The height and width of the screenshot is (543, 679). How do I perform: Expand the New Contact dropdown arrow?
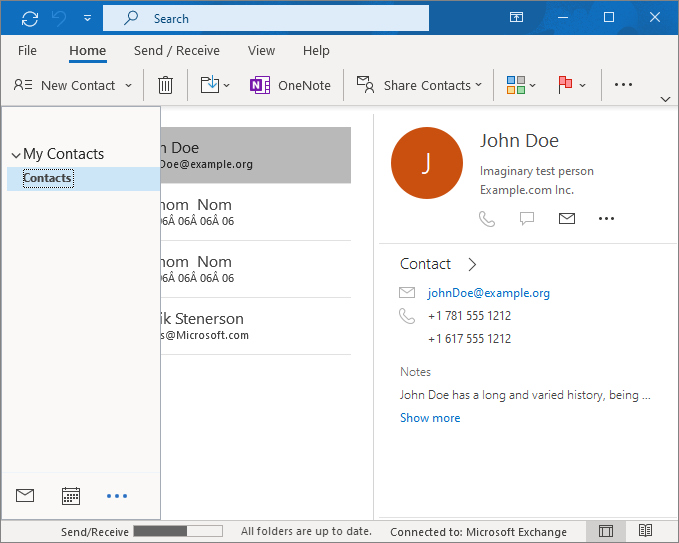(129, 85)
